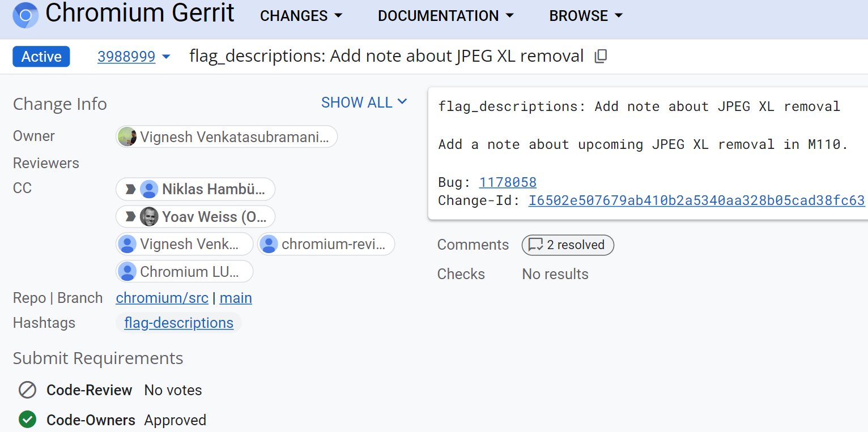Click the Niklas Hambü CC chip
The width and height of the screenshot is (868, 432).
coord(195,189)
